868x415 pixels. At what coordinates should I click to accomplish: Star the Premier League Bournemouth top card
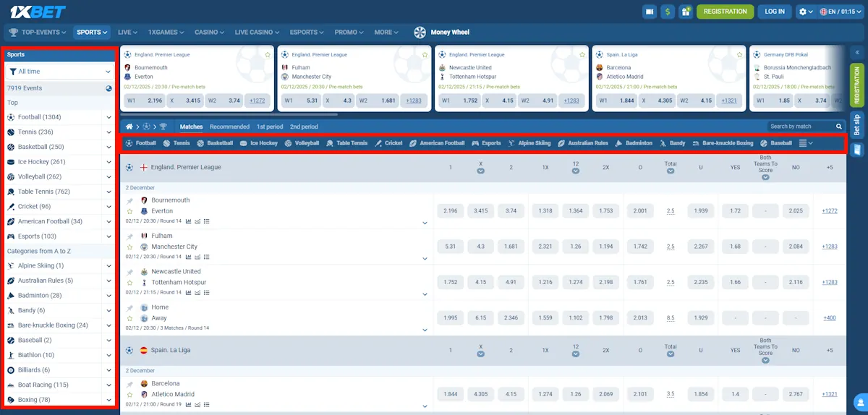tap(268, 54)
